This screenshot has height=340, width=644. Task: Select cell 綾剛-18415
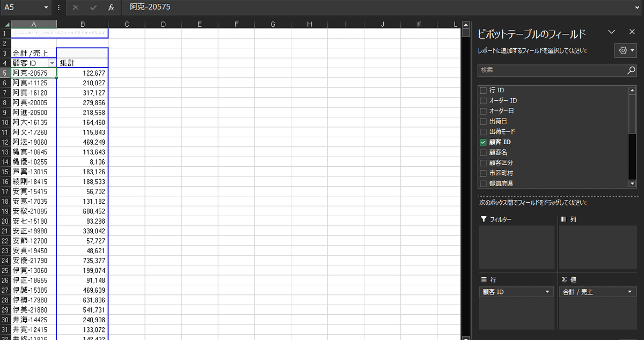(x=33, y=181)
